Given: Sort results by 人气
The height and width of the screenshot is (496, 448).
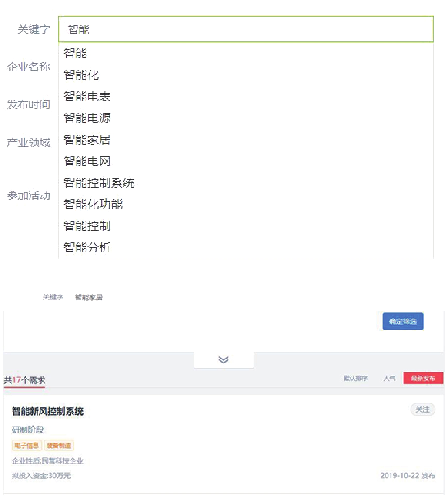Looking at the screenshot, I should (x=389, y=378).
